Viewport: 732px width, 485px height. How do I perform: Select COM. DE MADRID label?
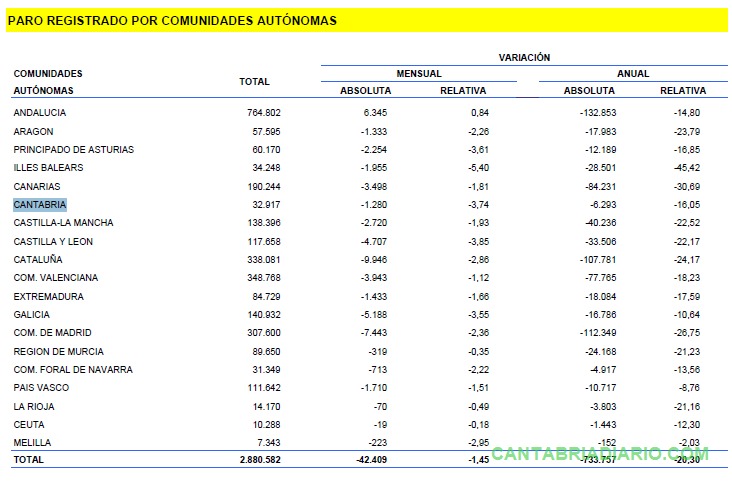click(x=52, y=333)
